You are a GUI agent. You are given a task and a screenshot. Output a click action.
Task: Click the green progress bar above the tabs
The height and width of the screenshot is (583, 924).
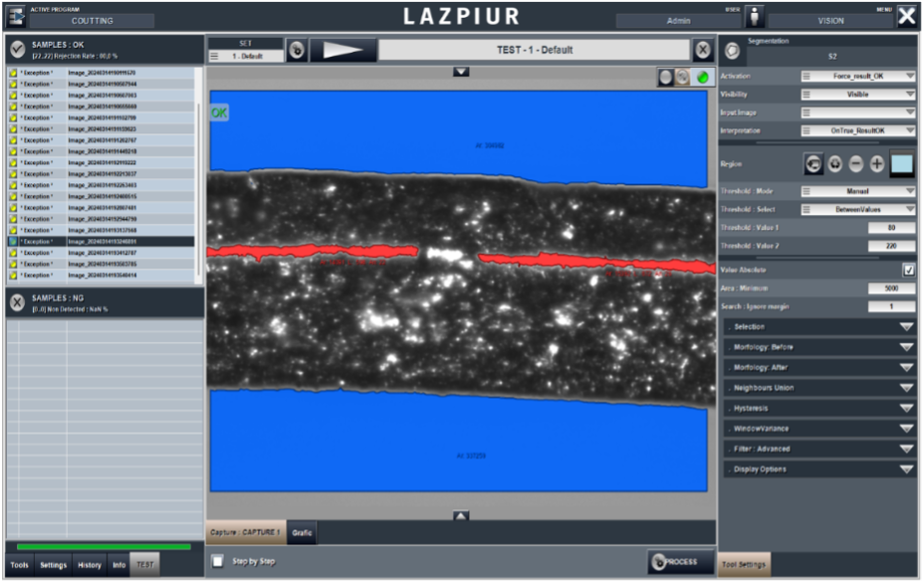point(104,547)
